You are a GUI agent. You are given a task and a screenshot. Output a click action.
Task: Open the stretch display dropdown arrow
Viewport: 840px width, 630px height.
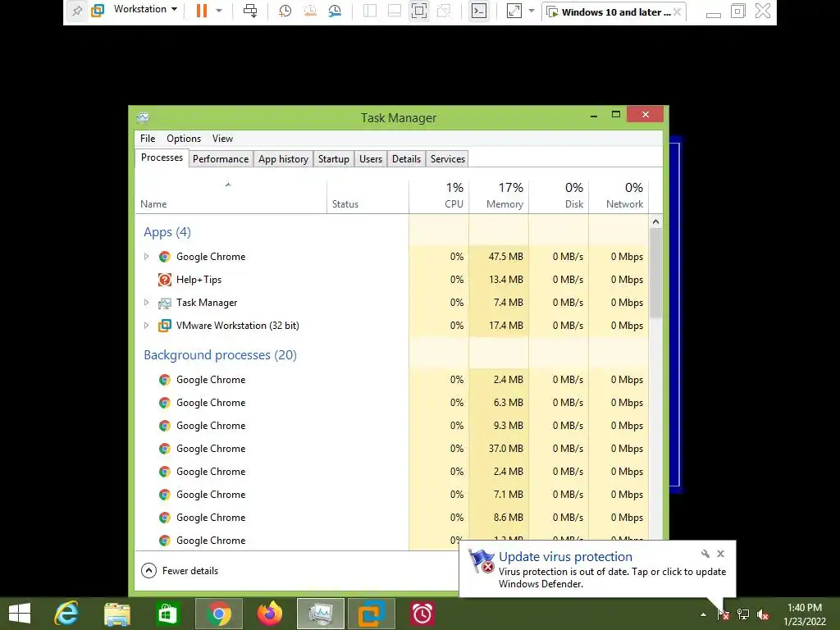pos(531,11)
